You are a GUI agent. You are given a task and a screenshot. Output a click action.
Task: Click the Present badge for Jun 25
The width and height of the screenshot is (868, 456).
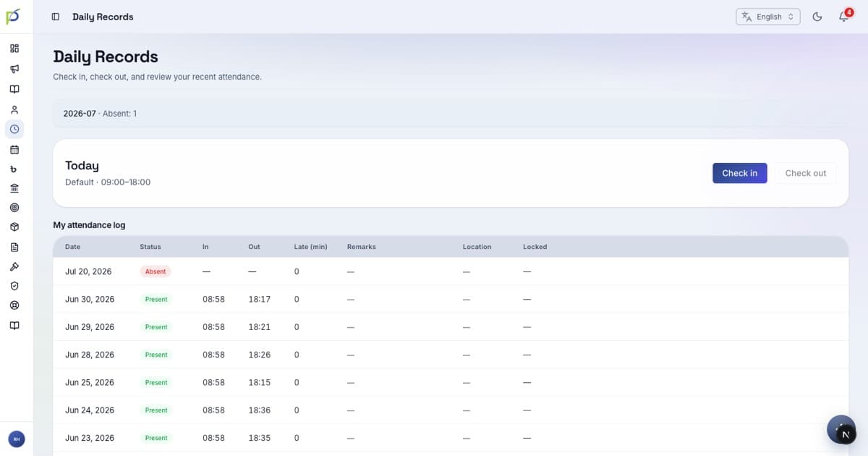click(x=156, y=382)
